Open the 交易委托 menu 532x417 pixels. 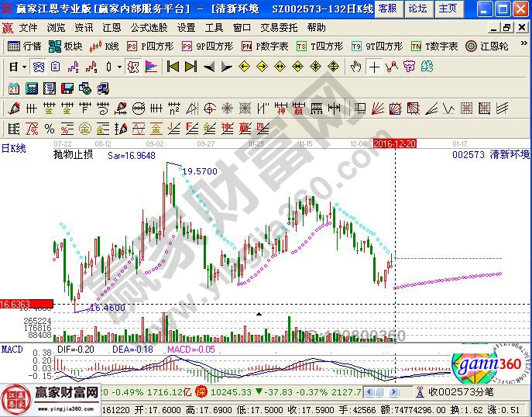[x=279, y=27]
